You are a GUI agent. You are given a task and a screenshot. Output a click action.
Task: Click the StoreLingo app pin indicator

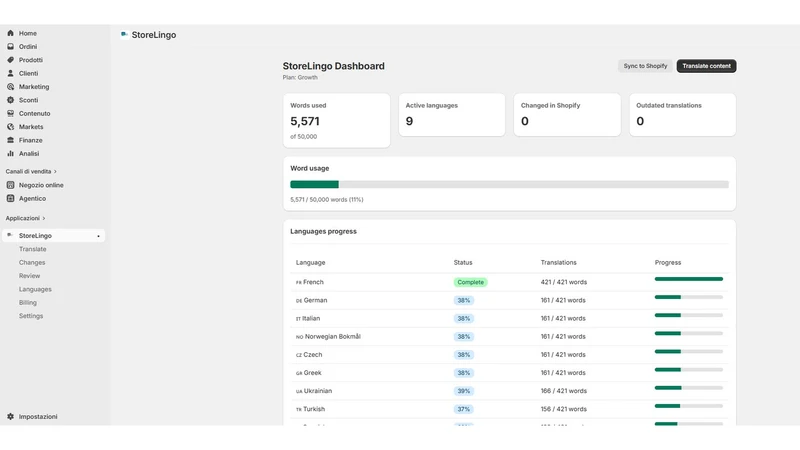[98, 236]
